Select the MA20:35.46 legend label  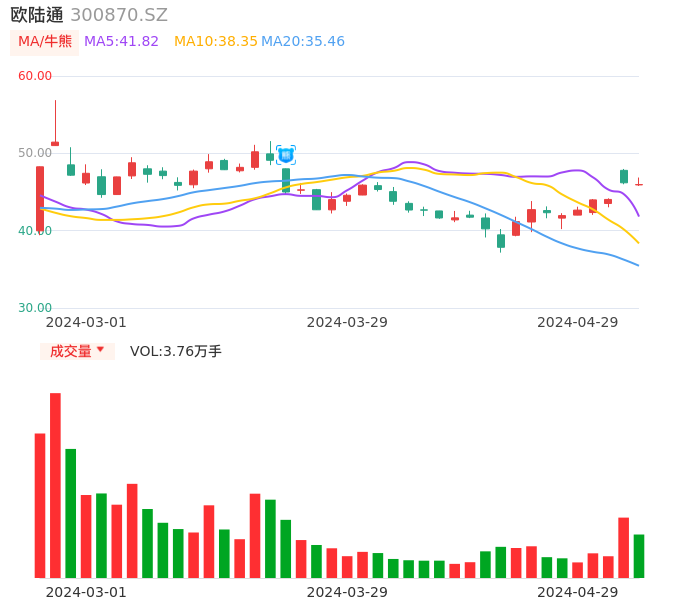click(303, 42)
